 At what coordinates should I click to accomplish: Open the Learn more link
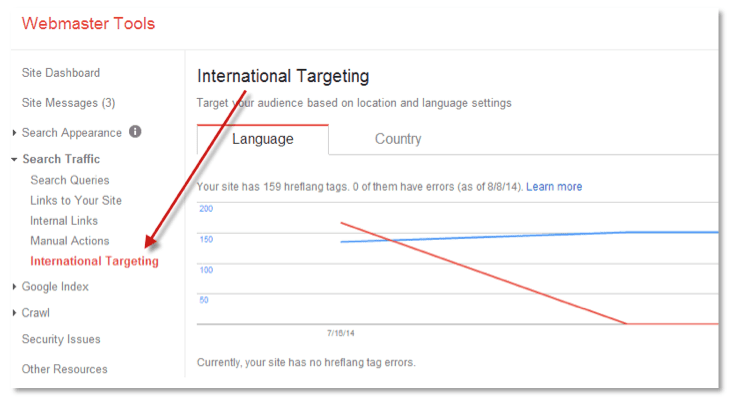[554, 187]
